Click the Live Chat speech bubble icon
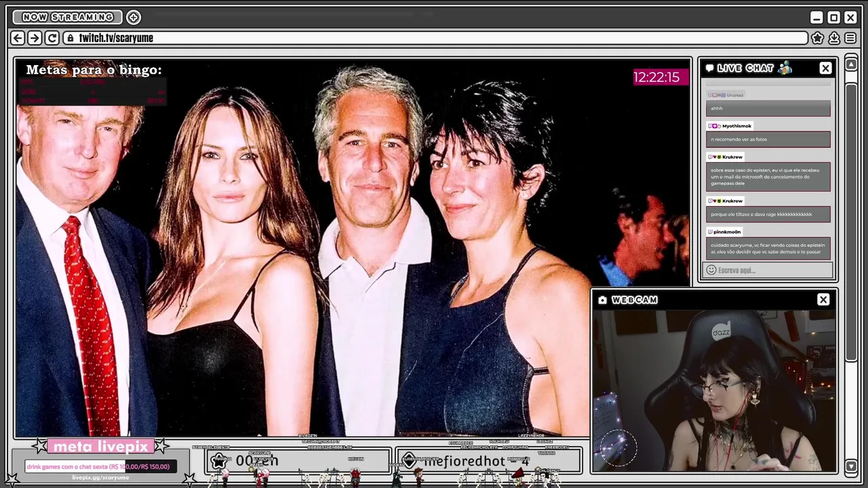This screenshot has height=488, width=868. click(x=709, y=68)
